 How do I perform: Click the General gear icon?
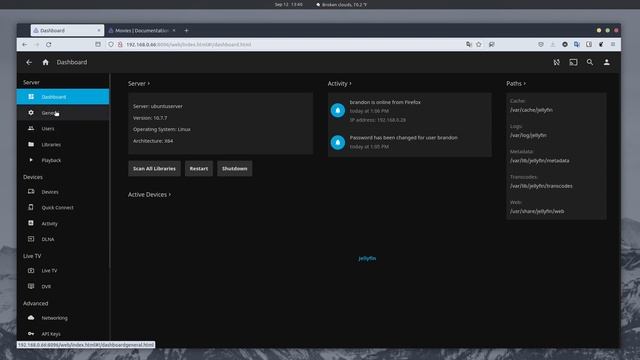click(31, 112)
